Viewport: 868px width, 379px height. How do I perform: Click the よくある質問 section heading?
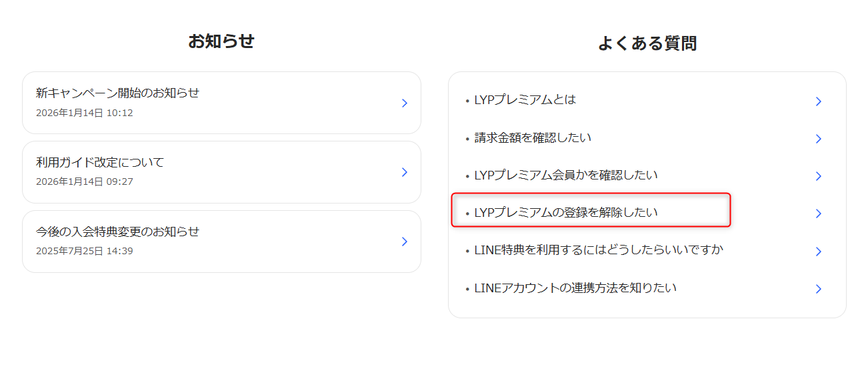[647, 44]
